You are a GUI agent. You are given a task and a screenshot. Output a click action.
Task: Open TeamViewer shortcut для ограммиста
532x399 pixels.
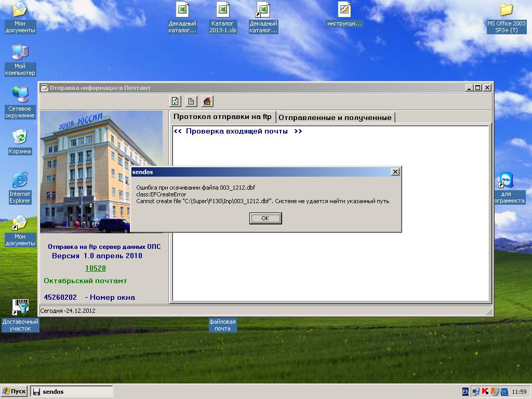coord(506,188)
